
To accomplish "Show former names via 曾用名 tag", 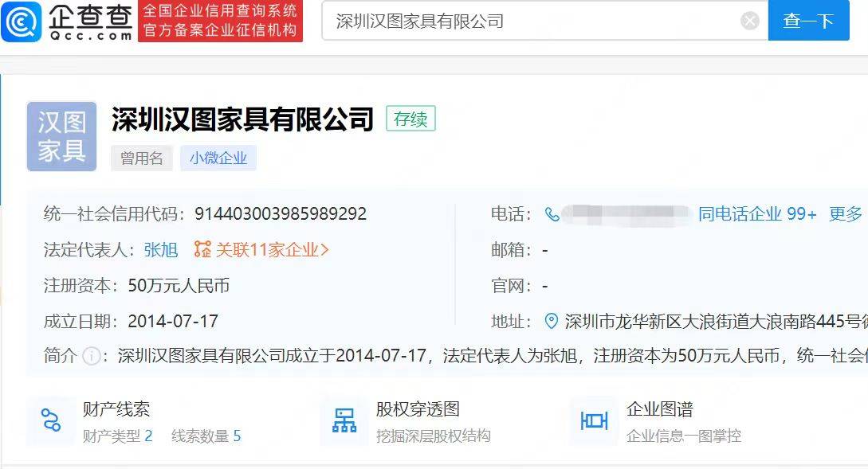I will [142, 158].
